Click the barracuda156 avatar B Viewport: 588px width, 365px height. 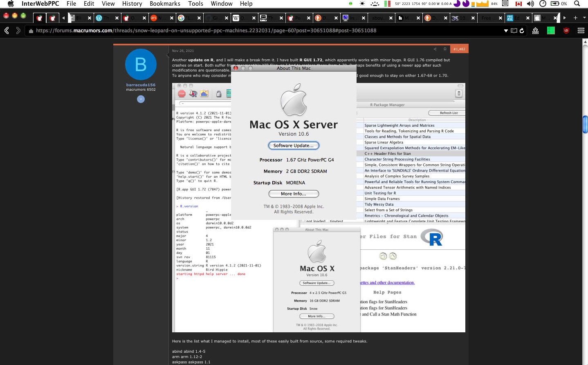click(x=141, y=65)
